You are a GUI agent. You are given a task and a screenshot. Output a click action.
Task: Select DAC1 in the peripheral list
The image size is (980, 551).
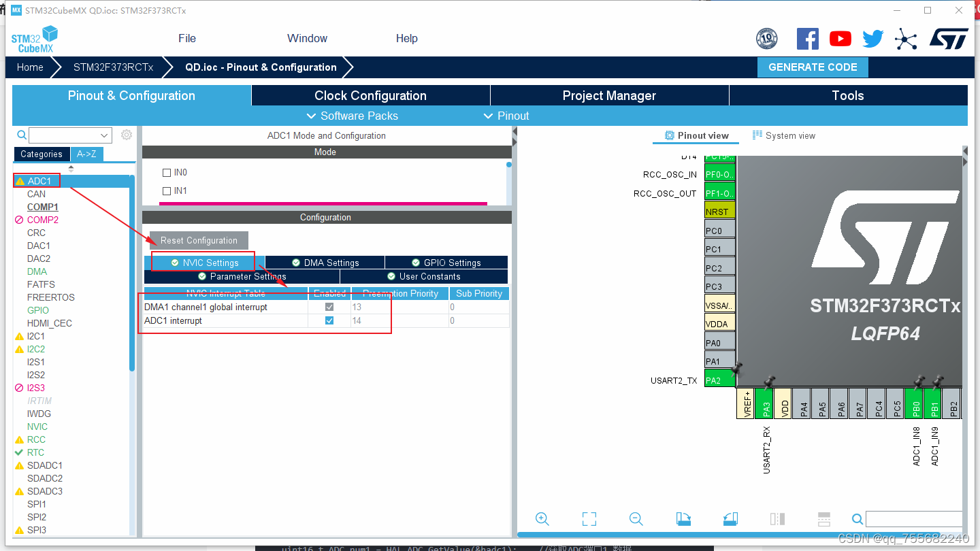[x=39, y=246]
